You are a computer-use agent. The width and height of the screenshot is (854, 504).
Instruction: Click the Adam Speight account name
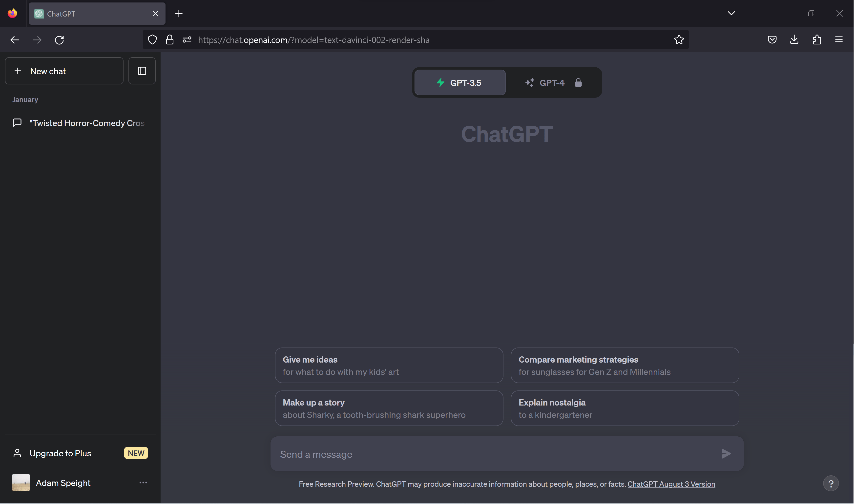[x=63, y=483]
